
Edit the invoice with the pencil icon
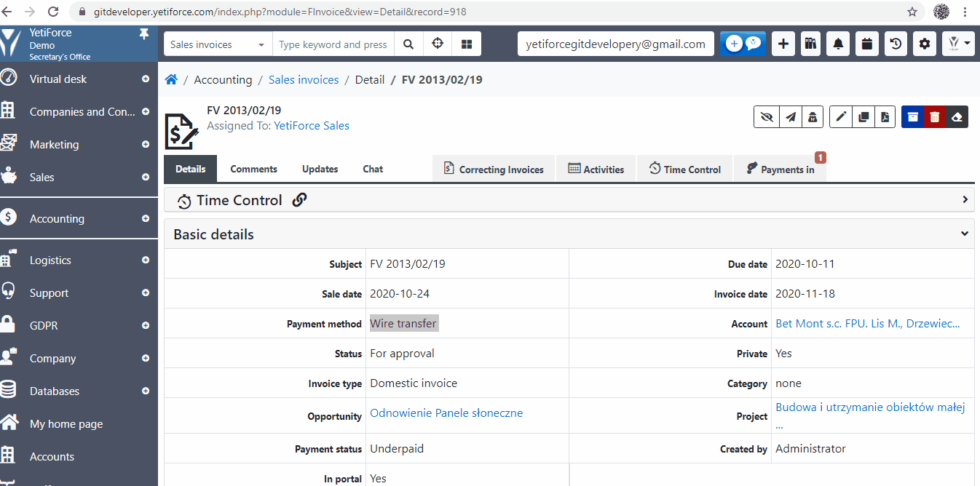pos(841,117)
